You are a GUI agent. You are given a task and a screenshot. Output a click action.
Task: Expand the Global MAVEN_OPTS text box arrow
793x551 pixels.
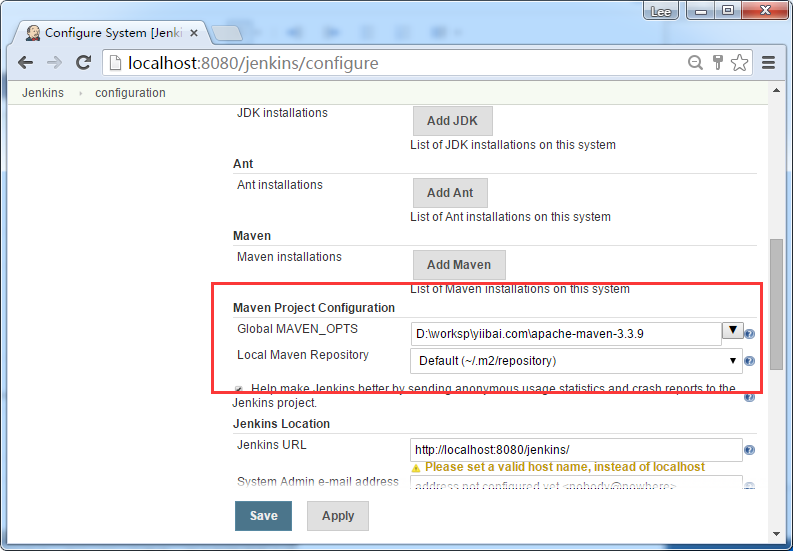[732, 331]
